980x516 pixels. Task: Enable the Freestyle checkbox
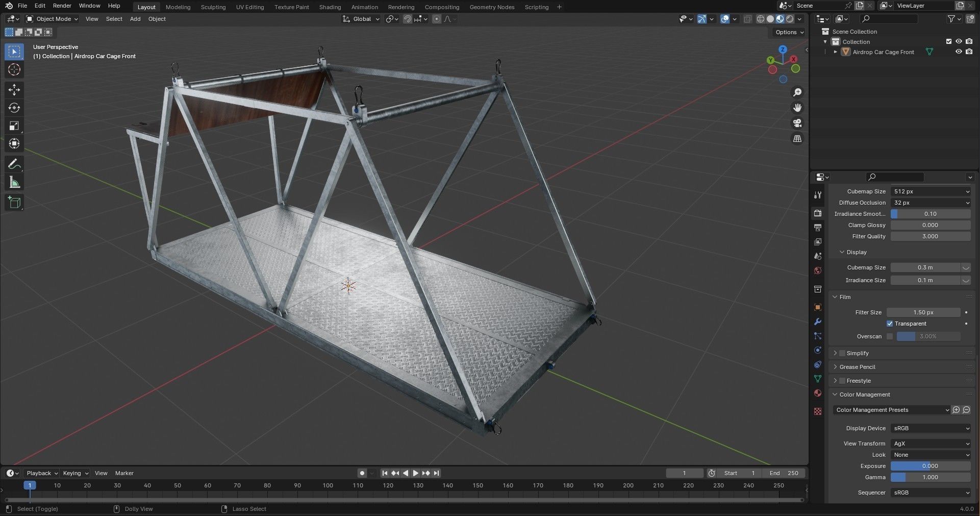[842, 381]
